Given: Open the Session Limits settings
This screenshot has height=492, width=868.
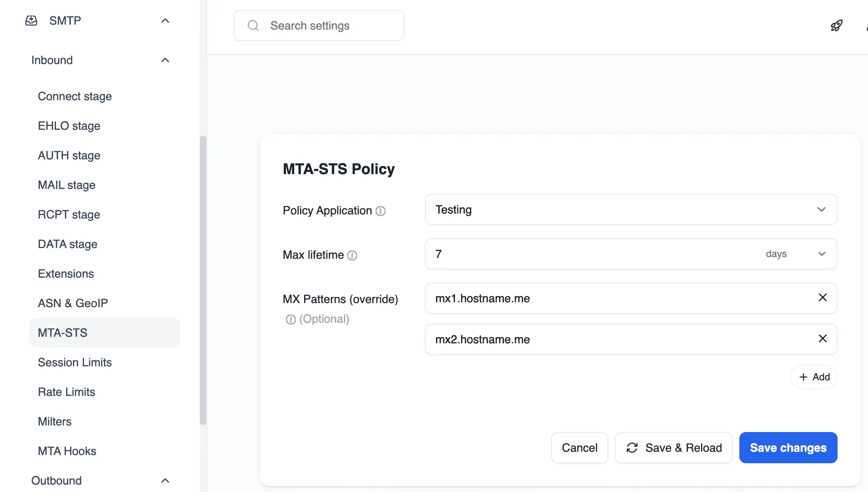Looking at the screenshot, I should (x=75, y=362).
